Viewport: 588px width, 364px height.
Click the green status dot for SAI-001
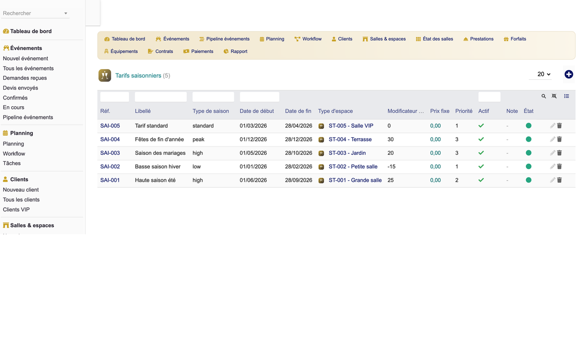coord(528,180)
